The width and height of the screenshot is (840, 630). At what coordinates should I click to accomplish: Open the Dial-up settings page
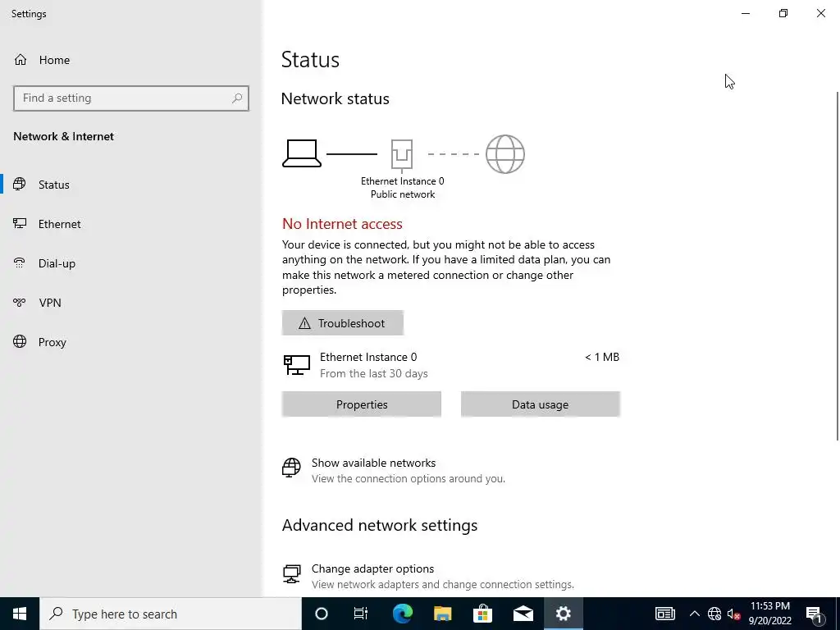point(57,263)
